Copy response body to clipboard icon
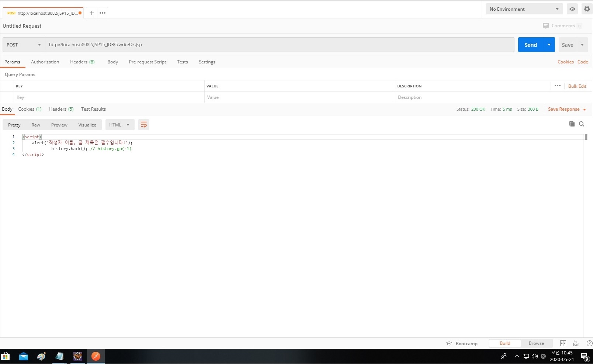Viewport: 593px width, 364px height. tap(572, 124)
